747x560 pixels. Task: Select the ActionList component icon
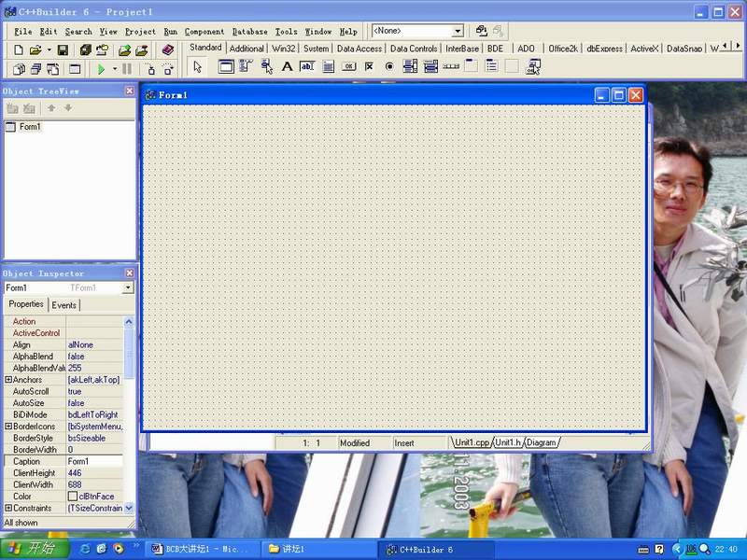click(532, 66)
